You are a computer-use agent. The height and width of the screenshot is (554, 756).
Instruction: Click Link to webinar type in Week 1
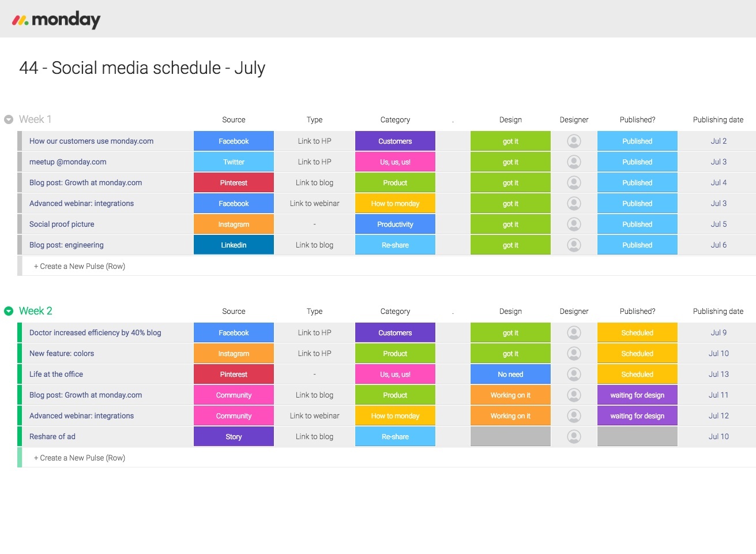tap(314, 204)
